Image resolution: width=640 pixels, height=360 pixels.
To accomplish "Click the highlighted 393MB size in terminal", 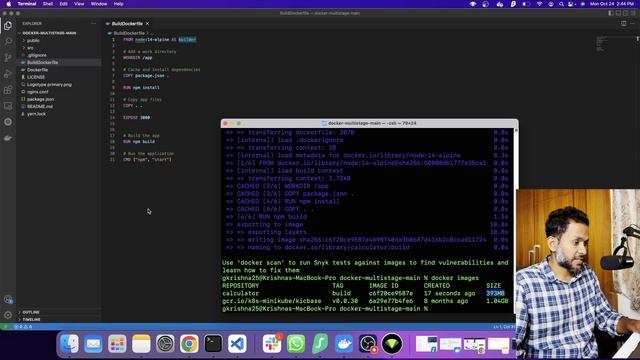I will click(495, 293).
